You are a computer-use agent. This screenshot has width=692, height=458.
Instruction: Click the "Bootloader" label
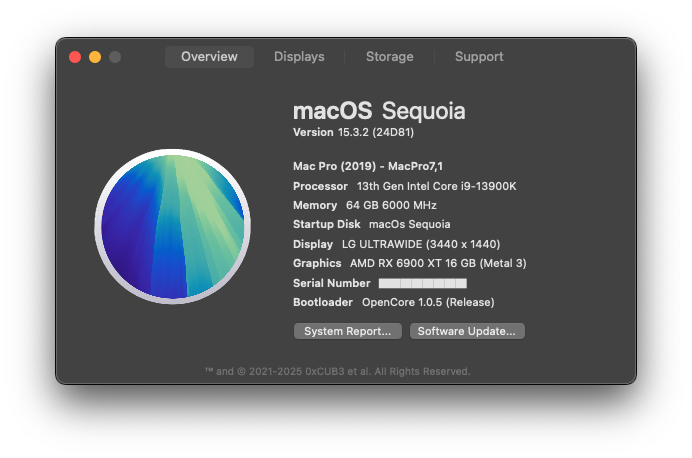(x=323, y=302)
